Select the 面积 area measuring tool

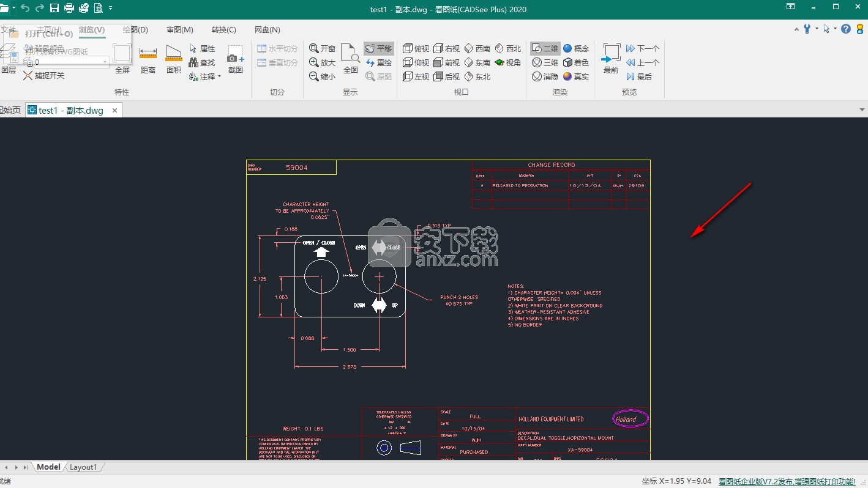174,59
